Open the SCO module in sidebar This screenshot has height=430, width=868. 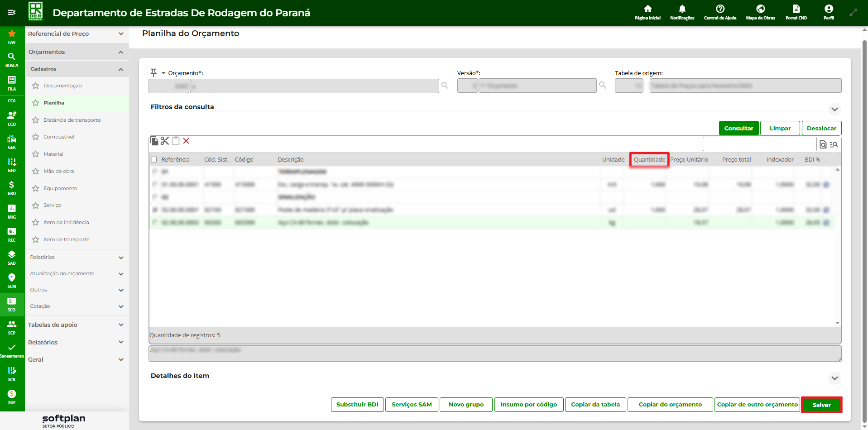pyautogui.click(x=12, y=305)
